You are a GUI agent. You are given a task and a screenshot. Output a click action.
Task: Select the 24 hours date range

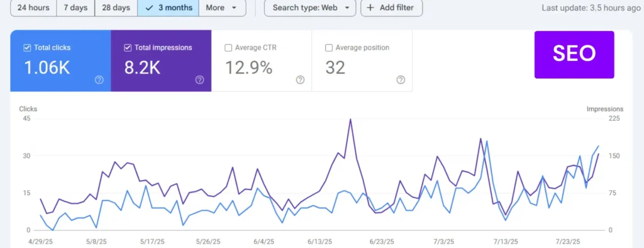pyautogui.click(x=33, y=8)
